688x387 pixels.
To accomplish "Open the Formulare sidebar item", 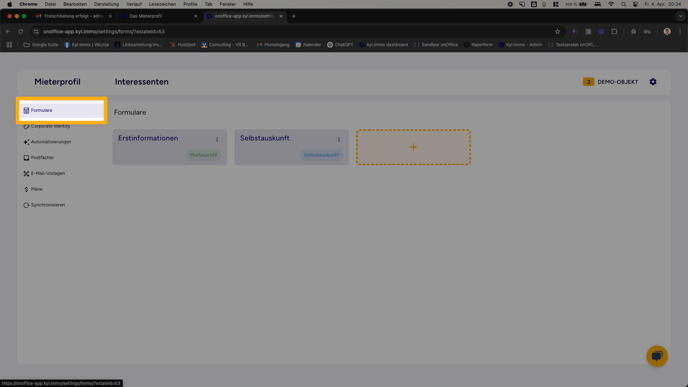I will coord(61,111).
